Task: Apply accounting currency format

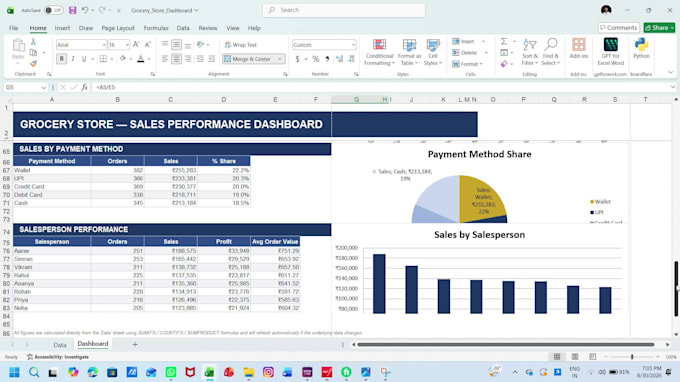Action: click(x=297, y=59)
